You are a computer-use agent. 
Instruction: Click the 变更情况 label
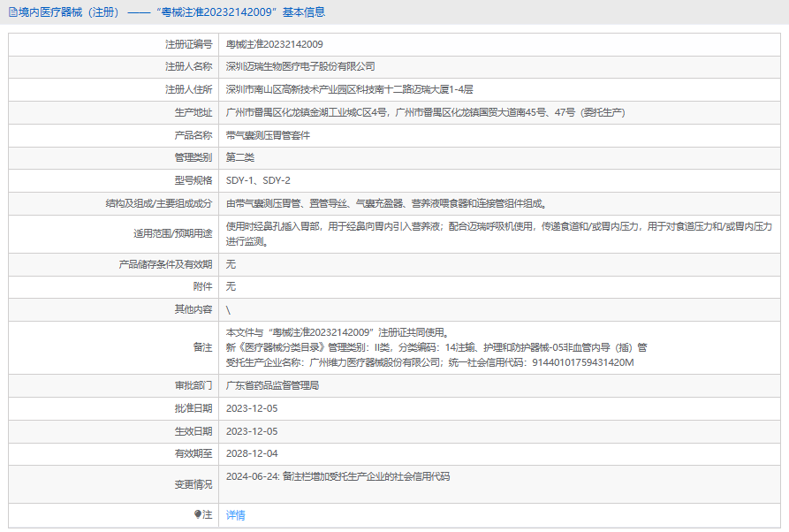[x=193, y=484]
